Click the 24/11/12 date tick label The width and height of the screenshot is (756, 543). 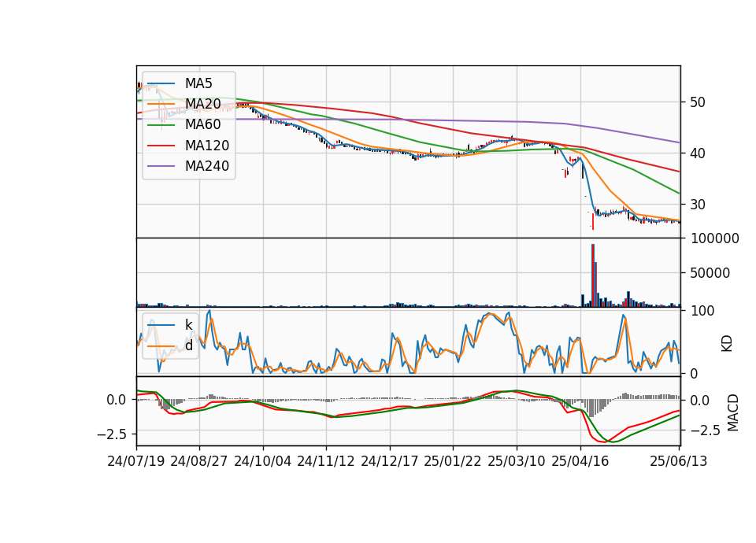(326, 461)
